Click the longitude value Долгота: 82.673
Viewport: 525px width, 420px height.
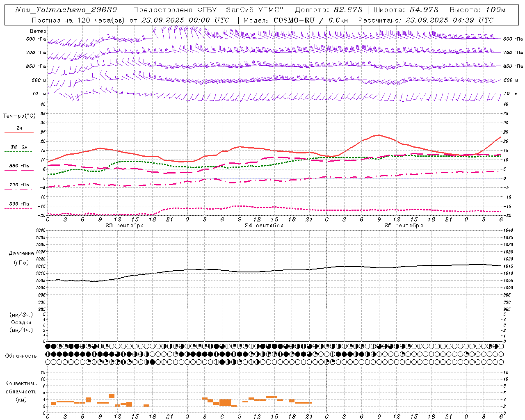329,10
